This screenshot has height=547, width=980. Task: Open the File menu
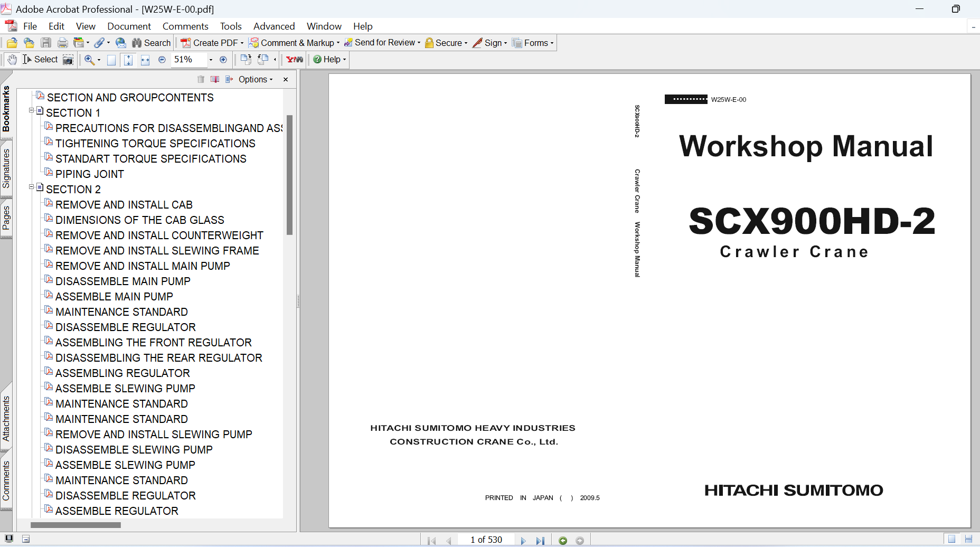30,26
